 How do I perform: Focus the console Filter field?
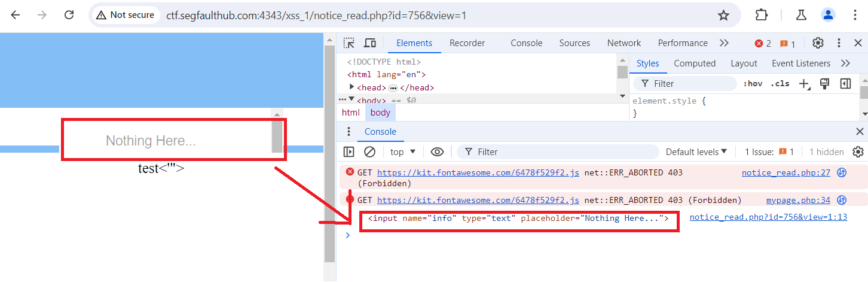[x=558, y=152]
